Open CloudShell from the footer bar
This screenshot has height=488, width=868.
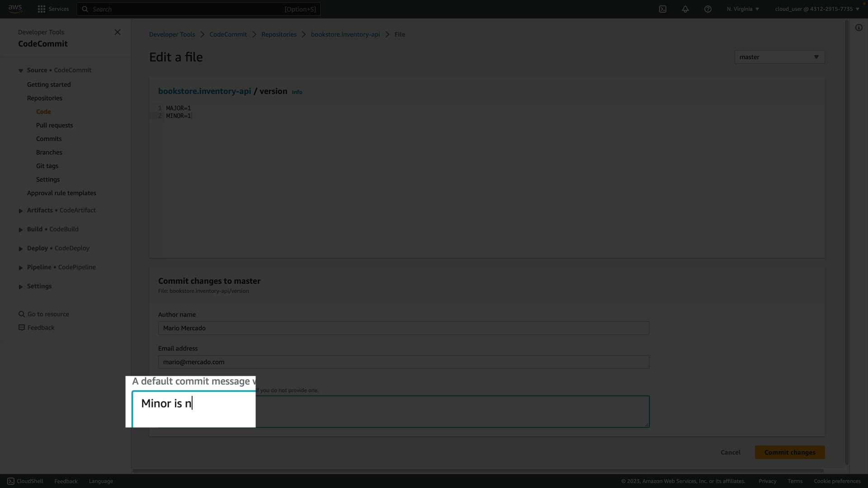pyautogui.click(x=25, y=481)
